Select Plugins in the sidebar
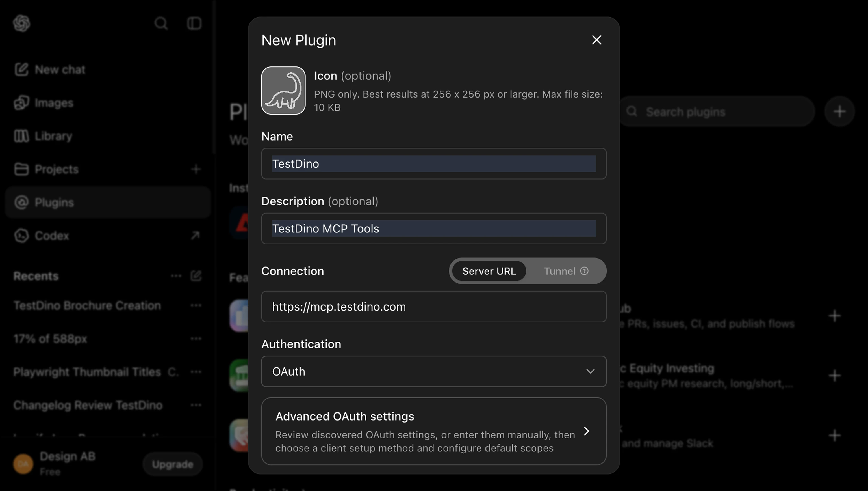Viewport: 868px width, 491px height. tap(108, 202)
